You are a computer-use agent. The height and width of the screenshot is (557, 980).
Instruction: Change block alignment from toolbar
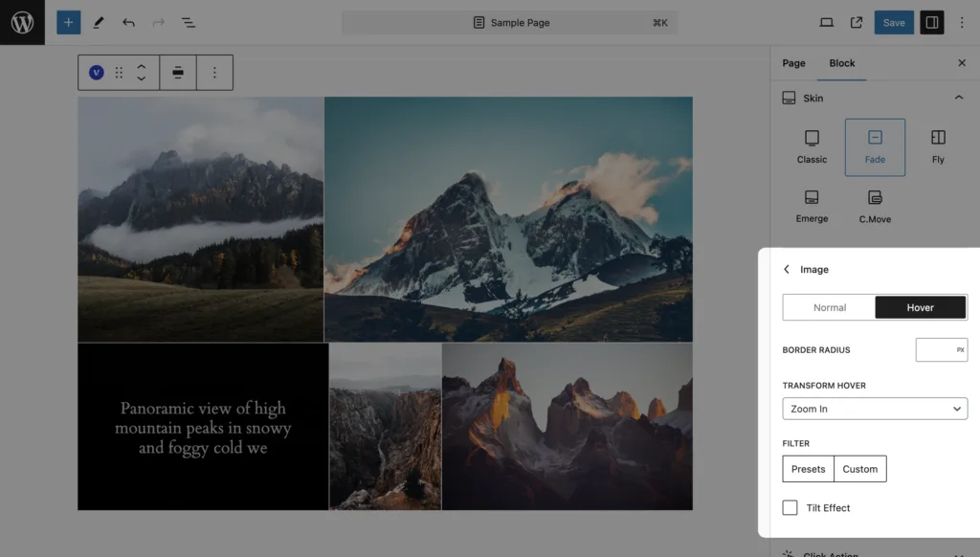point(178,73)
